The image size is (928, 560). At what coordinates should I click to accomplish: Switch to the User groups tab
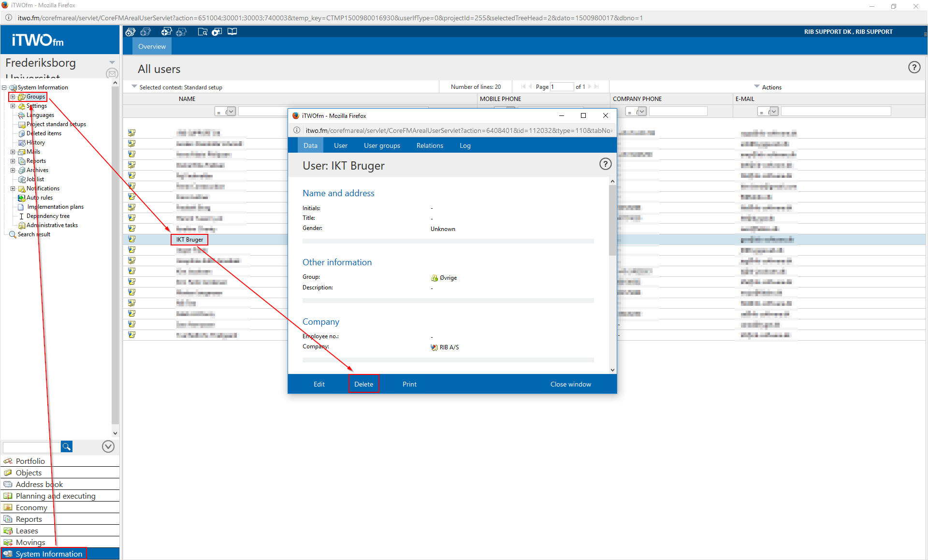pyautogui.click(x=382, y=145)
